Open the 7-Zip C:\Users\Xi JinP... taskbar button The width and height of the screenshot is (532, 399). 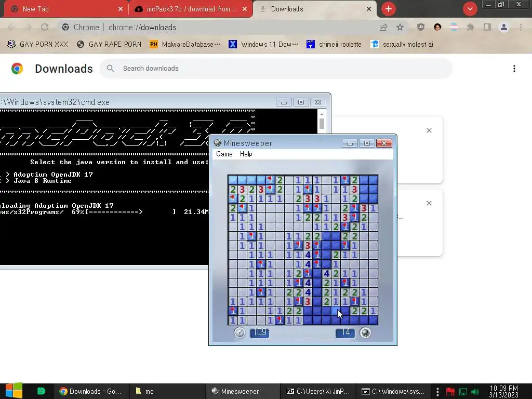pos(318,391)
